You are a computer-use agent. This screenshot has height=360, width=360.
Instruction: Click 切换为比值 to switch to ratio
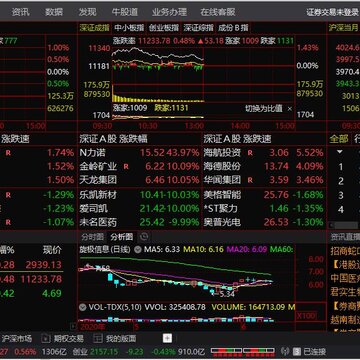coord(264,109)
